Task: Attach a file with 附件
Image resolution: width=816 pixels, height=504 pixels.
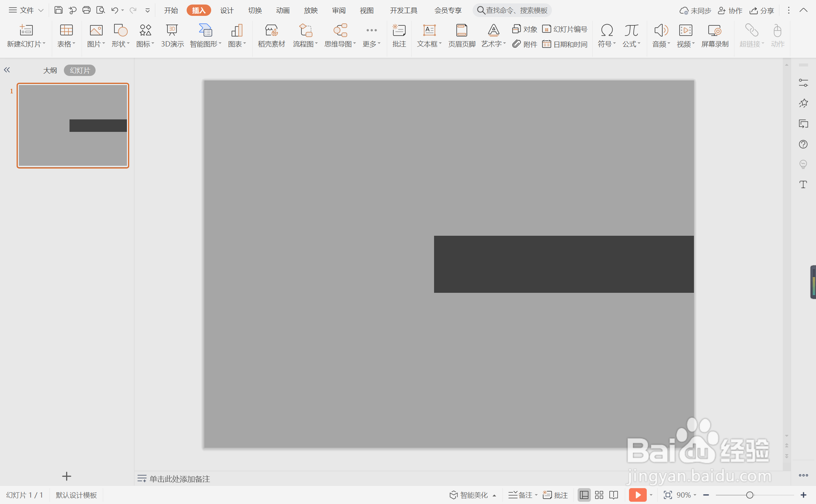Action: point(524,44)
